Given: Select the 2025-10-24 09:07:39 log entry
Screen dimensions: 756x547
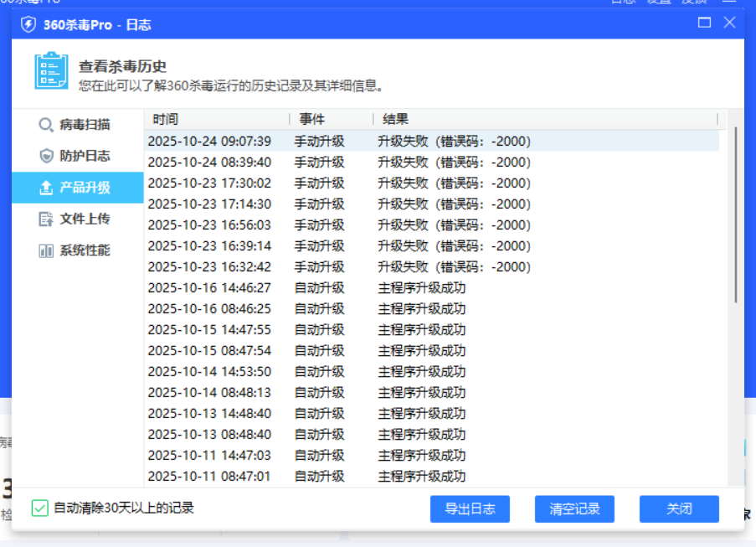Looking at the screenshot, I should [x=209, y=141].
